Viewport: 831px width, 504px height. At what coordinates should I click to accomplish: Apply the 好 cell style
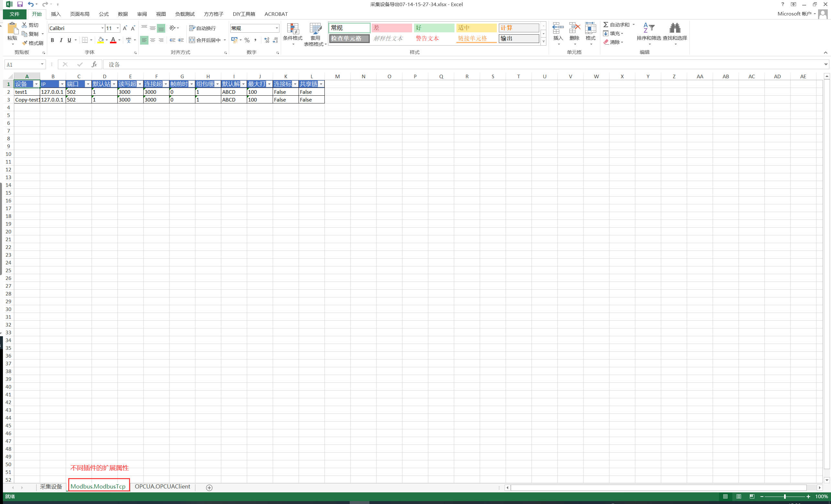point(434,28)
